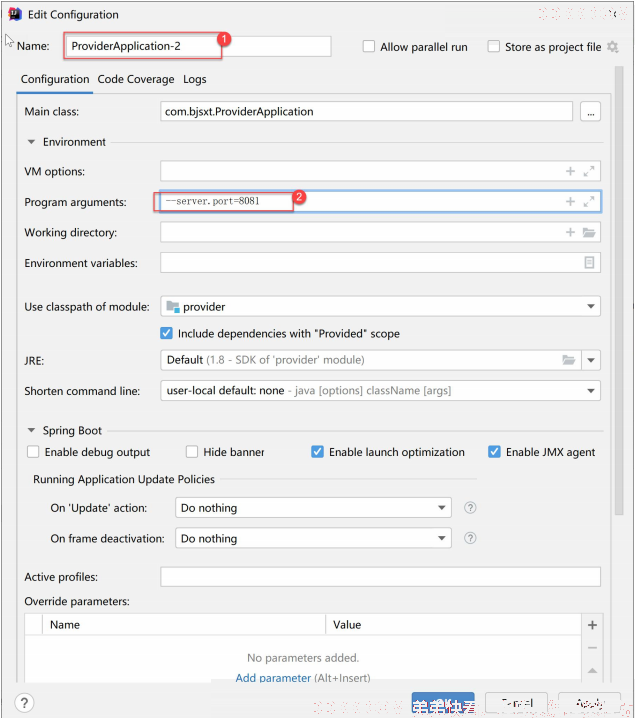Expand the VM options field
Screen dimensions: 635x718
click(589, 171)
